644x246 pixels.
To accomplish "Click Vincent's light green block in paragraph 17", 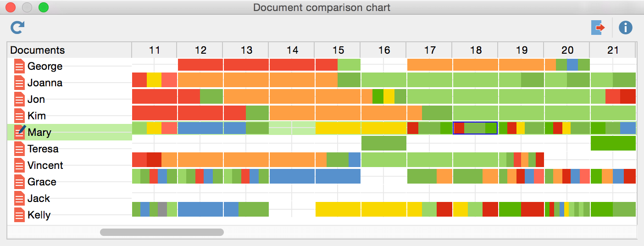I will tap(430, 160).
